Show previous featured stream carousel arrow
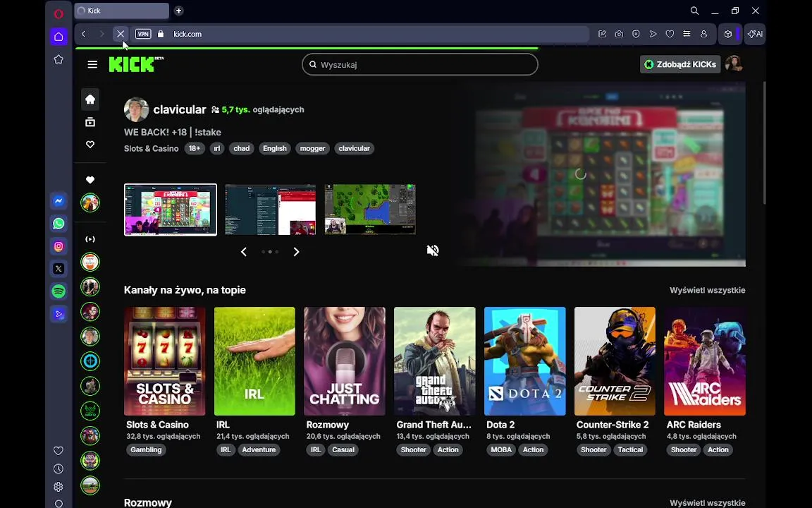 coord(243,252)
